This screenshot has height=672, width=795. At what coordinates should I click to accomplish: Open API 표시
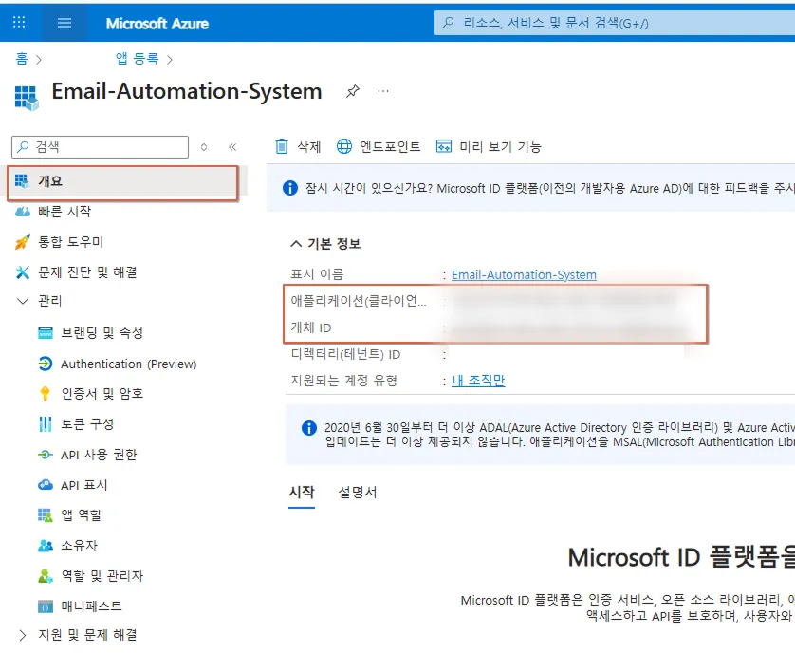84,485
